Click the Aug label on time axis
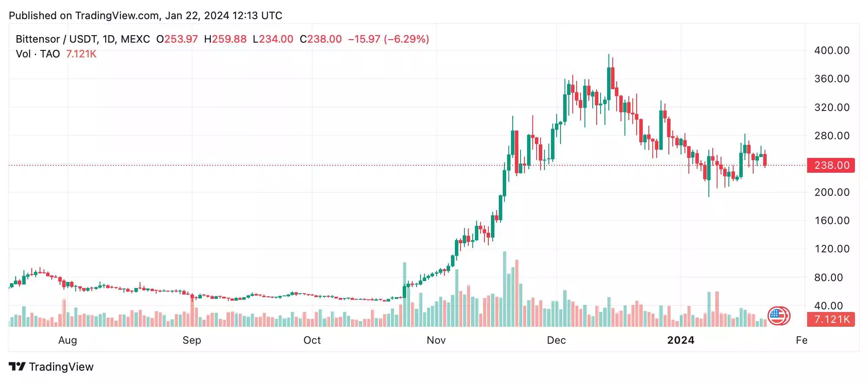Screen dimensions: 868x382 point(67,340)
